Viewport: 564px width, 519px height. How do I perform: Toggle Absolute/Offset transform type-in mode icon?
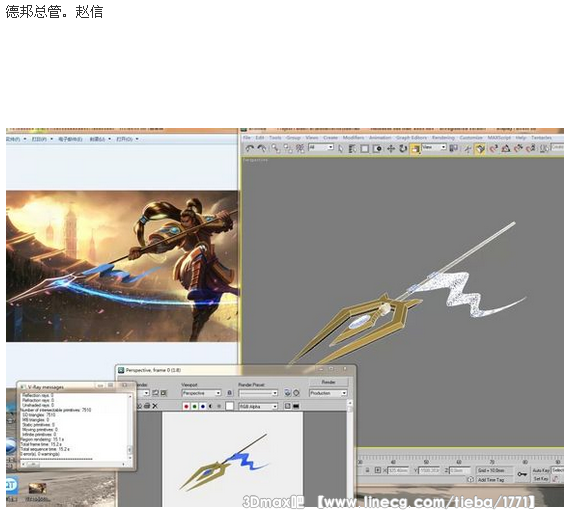click(377, 470)
